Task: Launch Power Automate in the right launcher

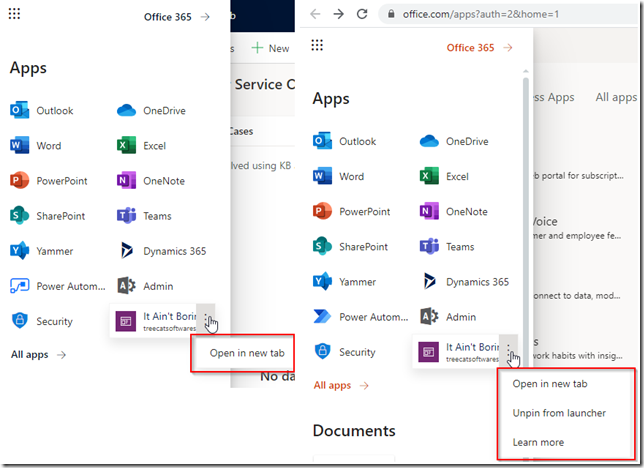Action: point(360,317)
